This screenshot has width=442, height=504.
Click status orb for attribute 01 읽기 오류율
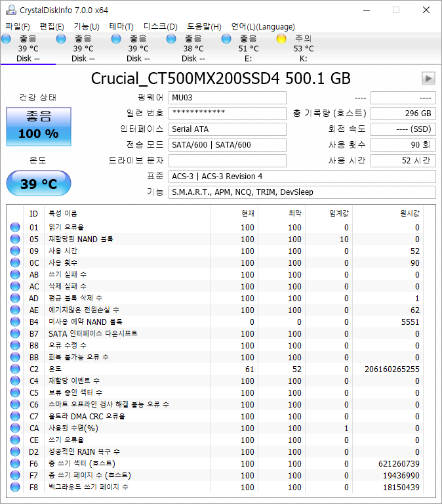[15, 227]
